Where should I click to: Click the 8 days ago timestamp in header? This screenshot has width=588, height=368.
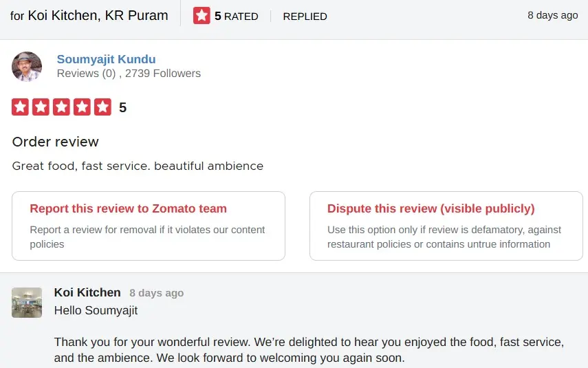[x=552, y=15]
